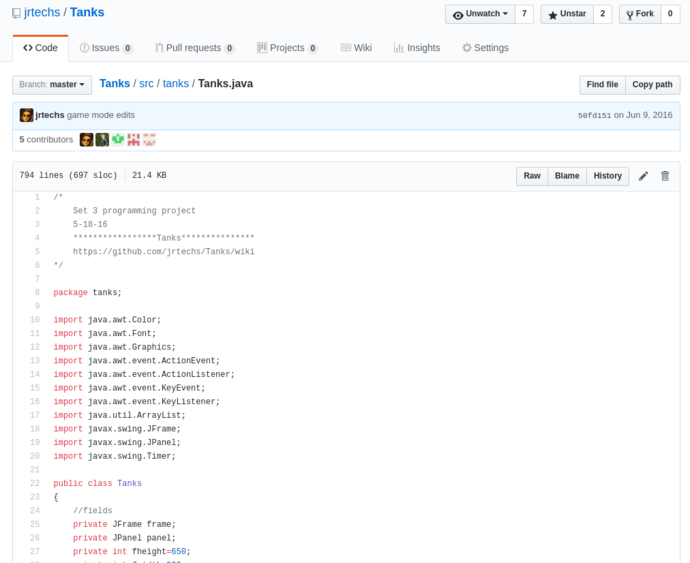Click the trash delete file icon
This screenshot has width=690, height=563.
(x=665, y=176)
